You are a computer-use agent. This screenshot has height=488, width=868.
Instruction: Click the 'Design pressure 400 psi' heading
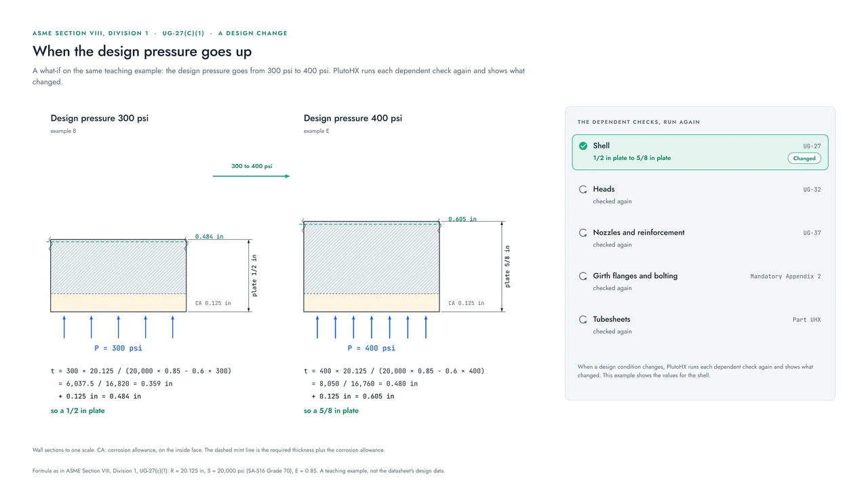[x=353, y=118]
